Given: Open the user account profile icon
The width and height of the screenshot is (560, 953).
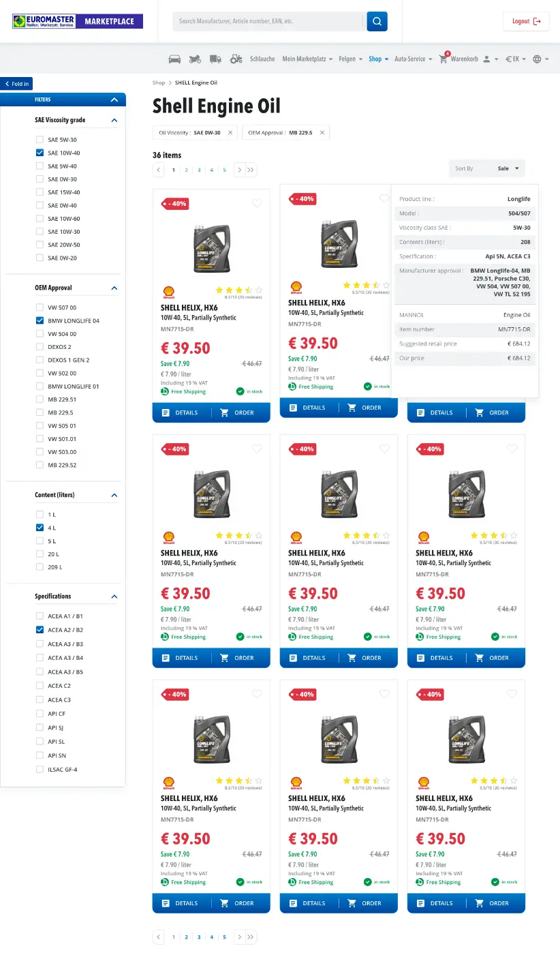Looking at the screenshot, I should [x=486, y=59].
